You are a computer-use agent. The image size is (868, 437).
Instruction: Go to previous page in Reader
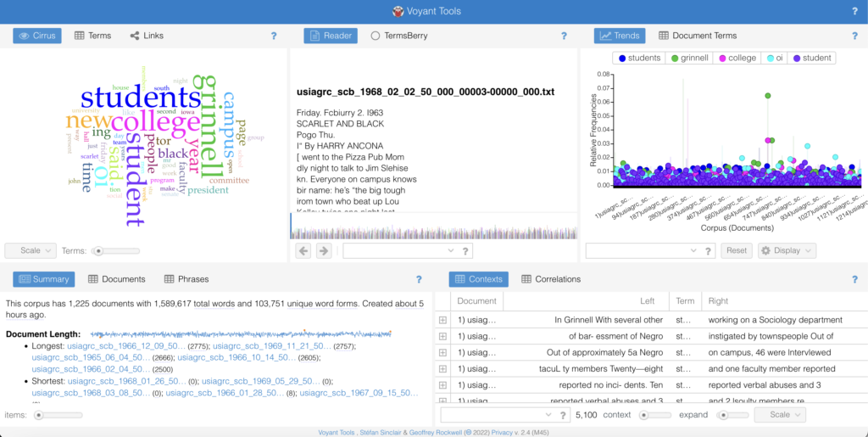coord(303,251)
